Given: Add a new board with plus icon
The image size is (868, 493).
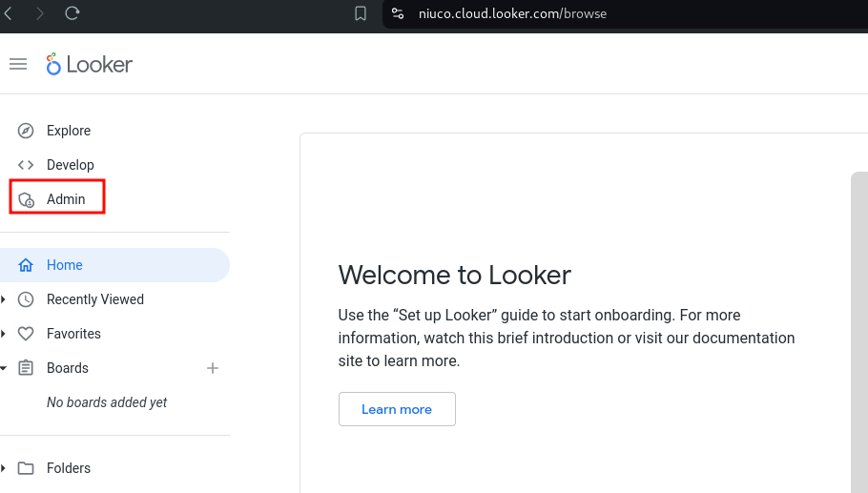Looking at the screenshot, I should click(x=213, y=368).
